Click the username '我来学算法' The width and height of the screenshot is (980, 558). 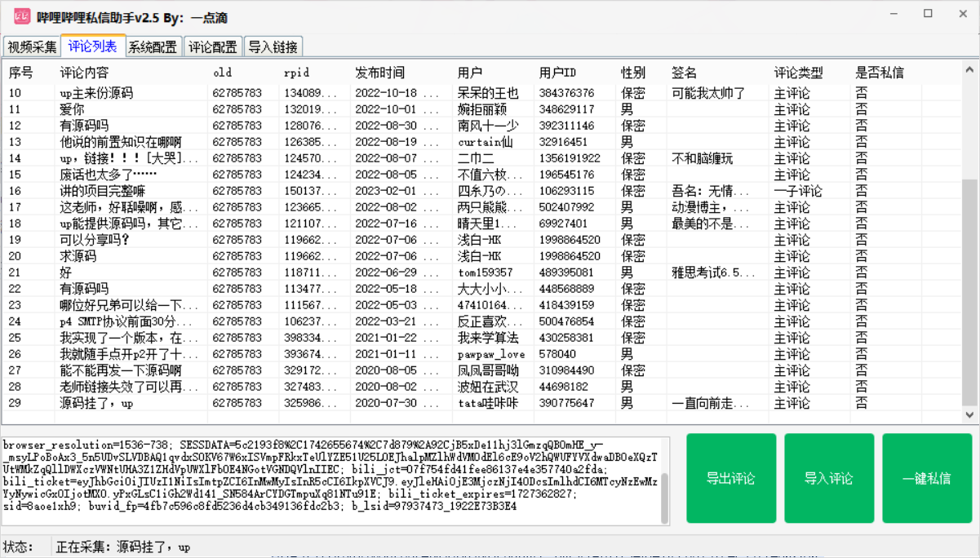click(488, 338)
